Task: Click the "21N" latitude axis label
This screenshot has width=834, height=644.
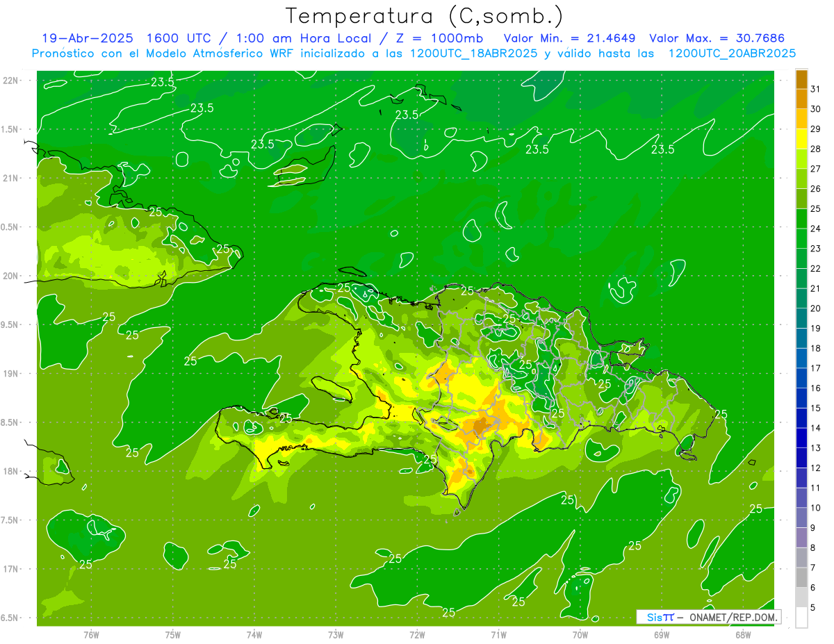Action: pyautogui.click(x=10, y=179)
